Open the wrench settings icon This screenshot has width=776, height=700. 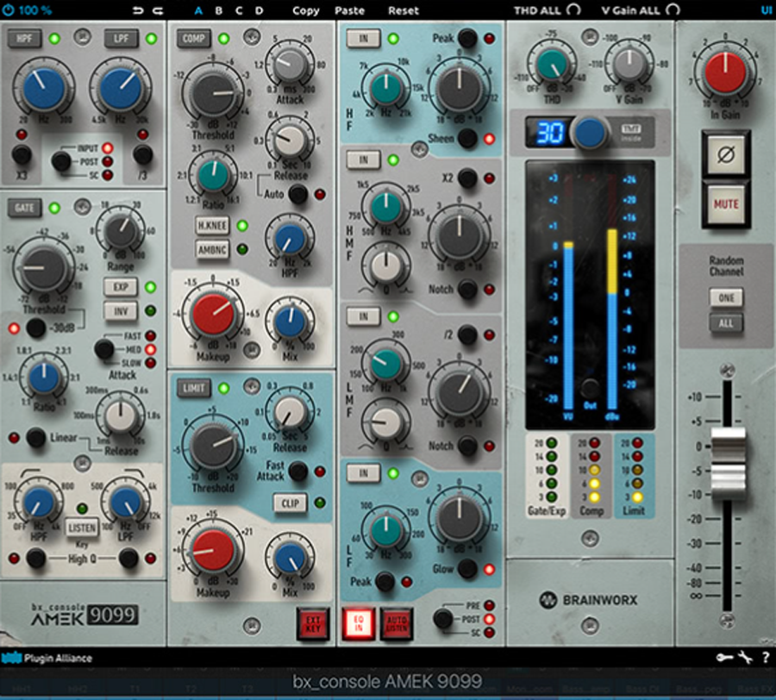pos(745,658)
